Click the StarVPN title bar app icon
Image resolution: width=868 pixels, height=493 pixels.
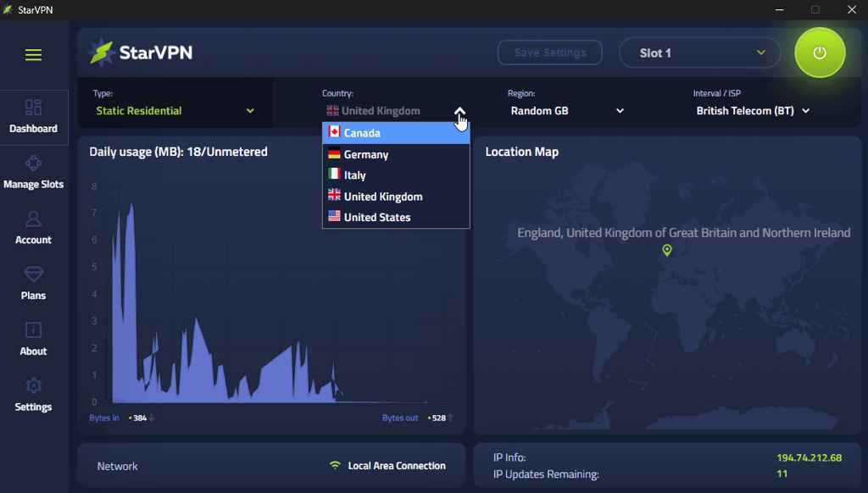[x=8, y=9]
